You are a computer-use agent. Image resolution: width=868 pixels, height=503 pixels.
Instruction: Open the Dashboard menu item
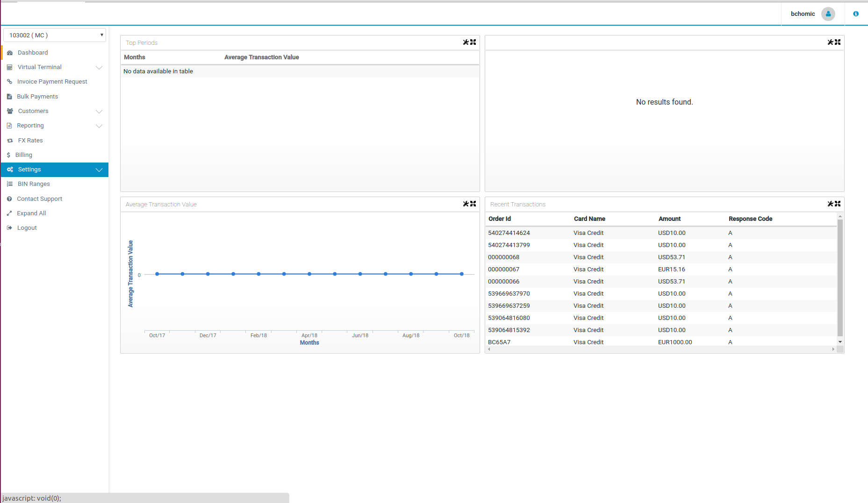coord(33,53)
